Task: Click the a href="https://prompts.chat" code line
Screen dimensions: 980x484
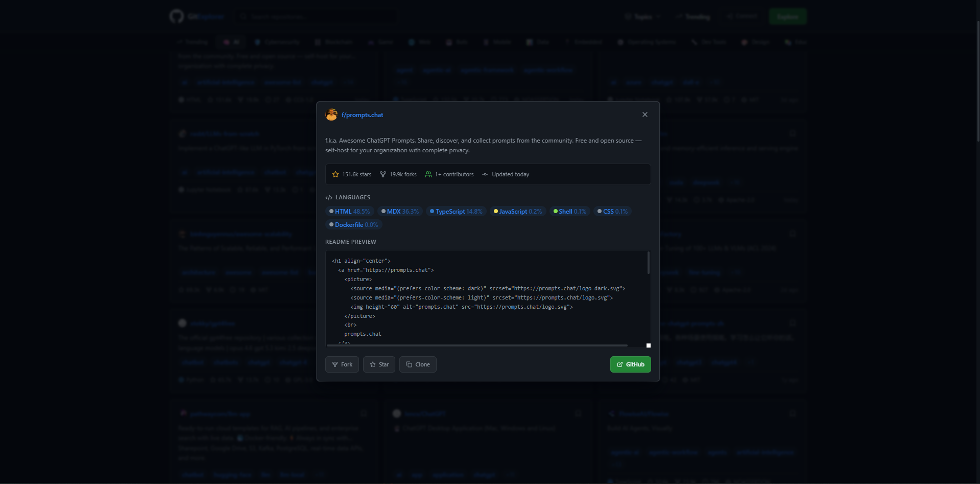Action: [386, 270]
